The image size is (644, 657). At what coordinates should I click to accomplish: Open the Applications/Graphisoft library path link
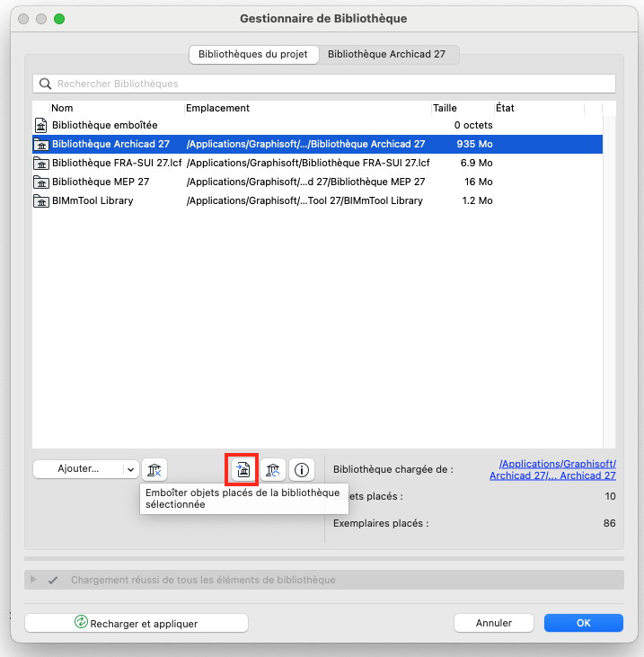tap(552, 470)
